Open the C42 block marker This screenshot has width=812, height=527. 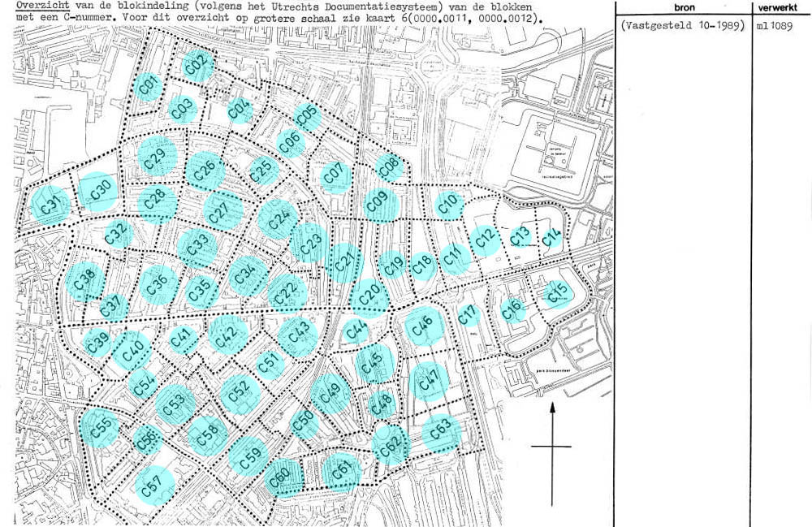(x=227, y=335)
